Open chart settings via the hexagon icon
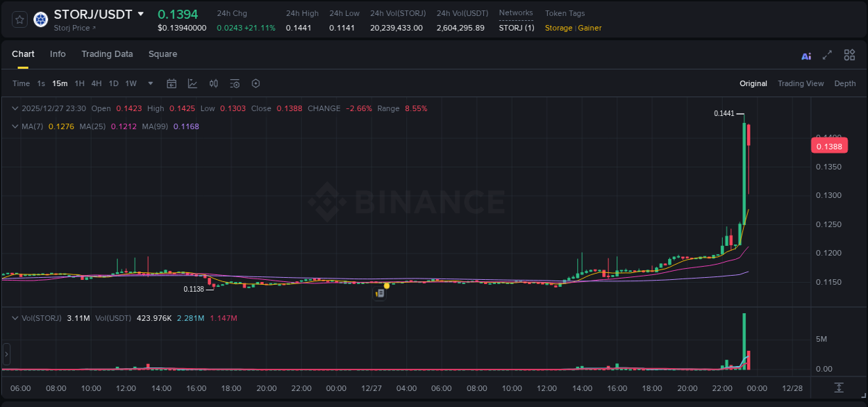The height and width of the screenshot is (407, 868). pyautogui.click(x=256, y=83)
